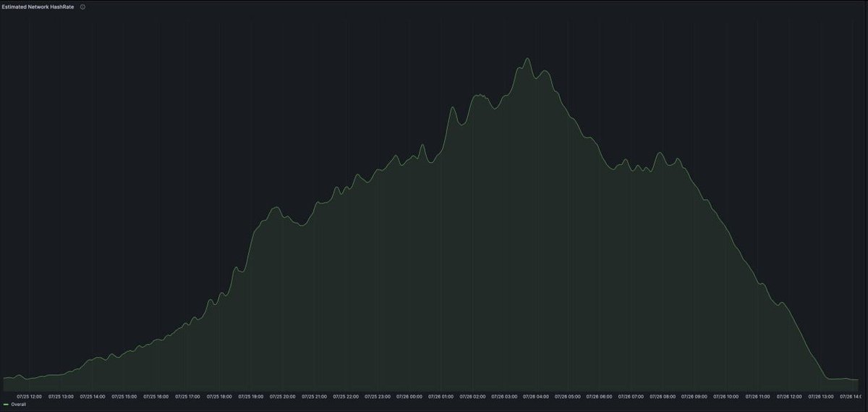Viewport: 868px width, 412px height.
Task: Click the info icon beside the panel title
Action: point(82,7)
